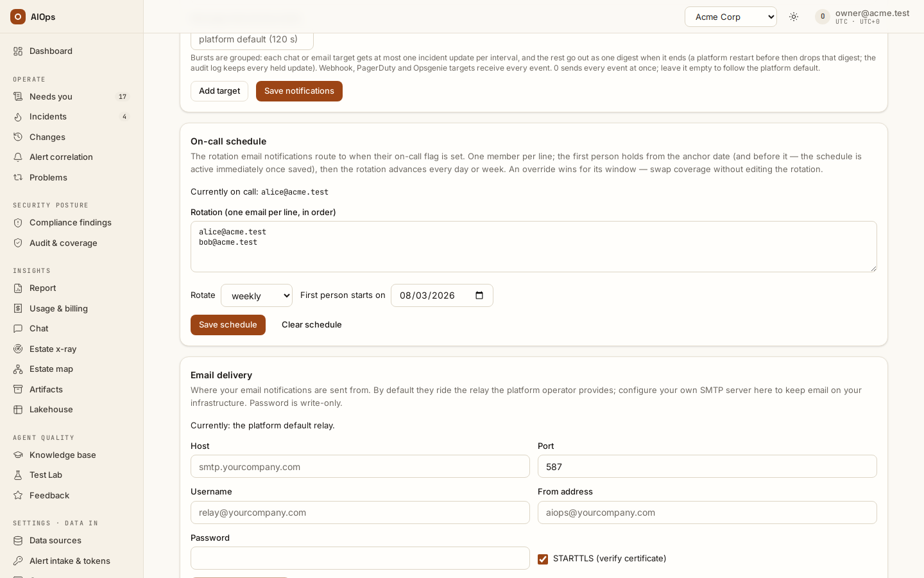This screenshot has height=578, width=924.
Task: Toggle the STARTTLS verify certificate checkbox
Action: (x=543, y=559)
